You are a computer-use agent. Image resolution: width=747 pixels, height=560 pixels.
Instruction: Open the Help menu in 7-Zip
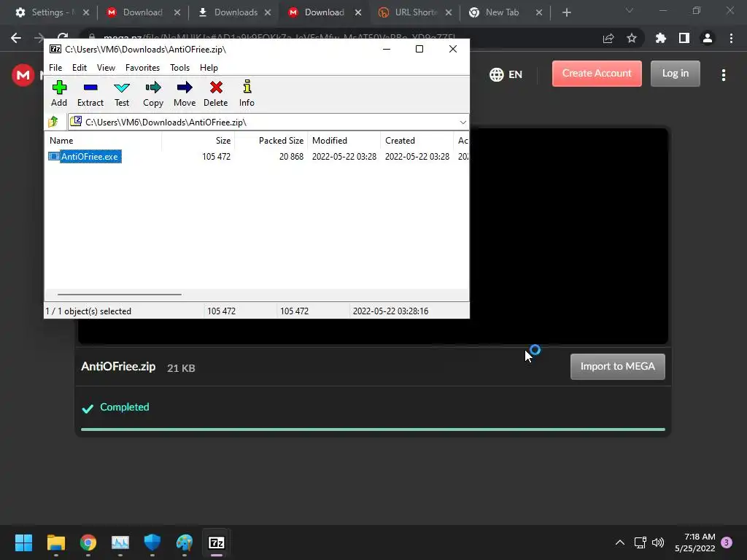tap(209, 68)
